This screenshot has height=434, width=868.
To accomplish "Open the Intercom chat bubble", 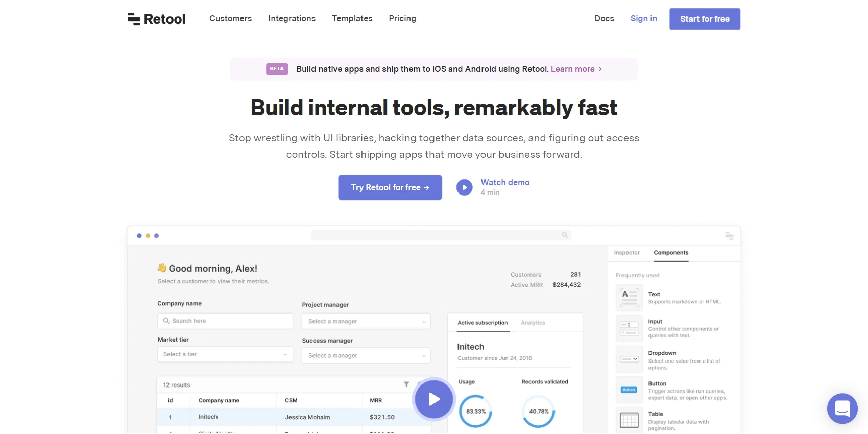I will click(x=842, y=408).
